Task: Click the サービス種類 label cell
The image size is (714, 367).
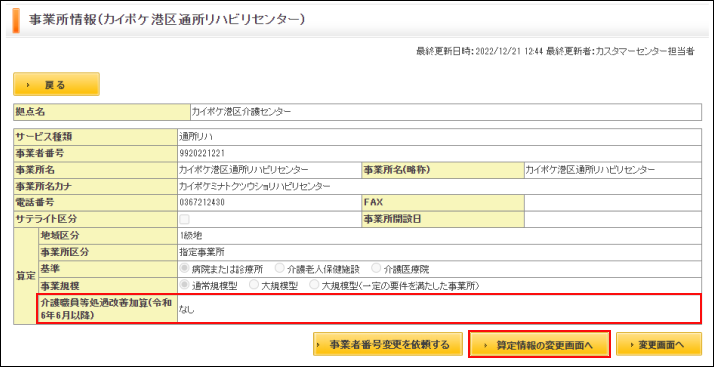Action: tap(96, 137)
